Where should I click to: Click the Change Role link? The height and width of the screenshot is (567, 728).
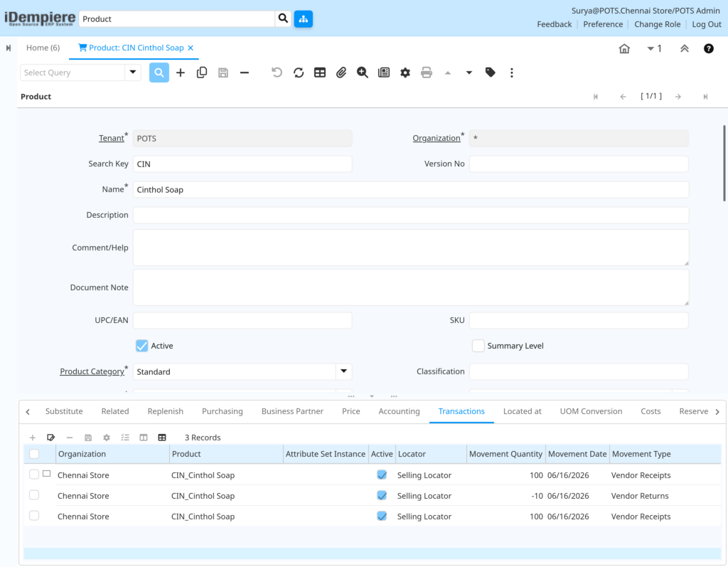[x=658, y=24]
